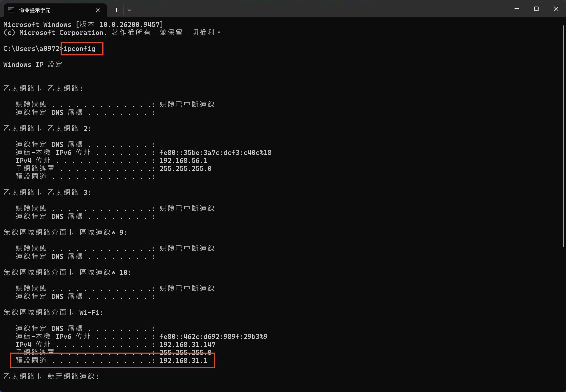
Task: Click IPv6 address fe80::35be:3a7c:dcf3:c40c%18
Action: [216, 153]
